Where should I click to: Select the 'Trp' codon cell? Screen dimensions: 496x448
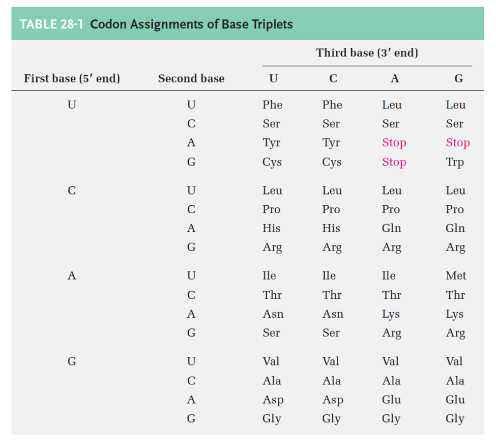click(x=455, y=162)
